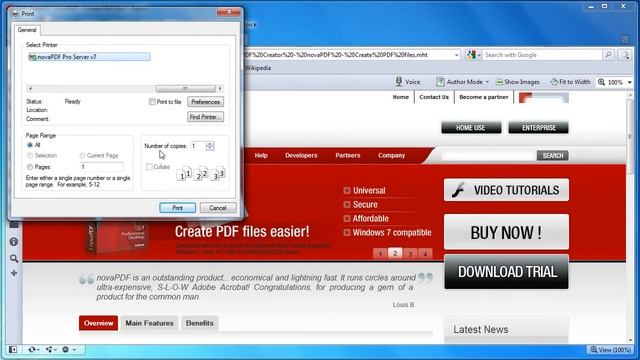Open the info panel icon in Opera sidebar

14,242
